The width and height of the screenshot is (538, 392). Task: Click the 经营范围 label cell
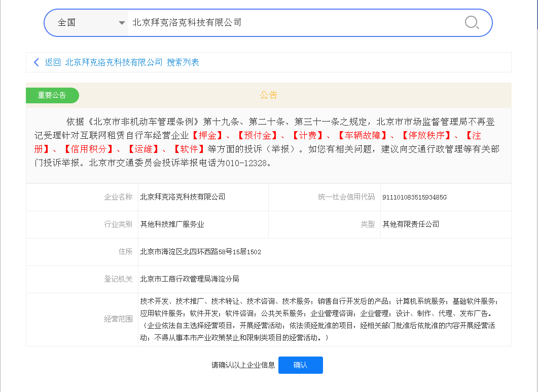tap(82, 320)
